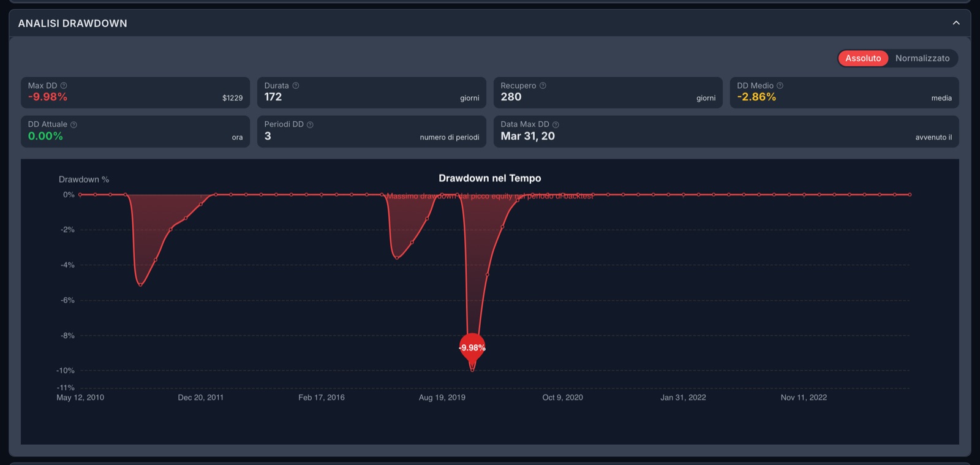Click help icon next to Periodi DD
The height and width of the screenshot is (465, 980).
[x=310, y=124]
